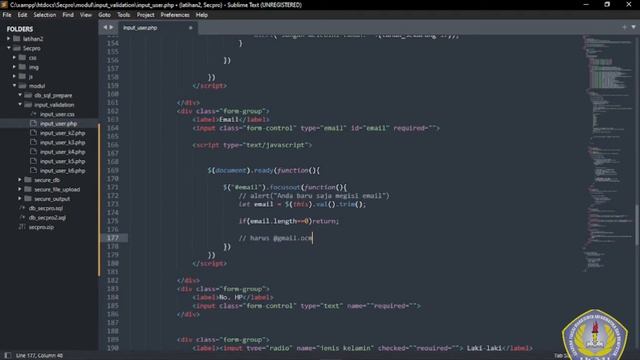Click the secure_db folder icon

click(x=28, y=180)
